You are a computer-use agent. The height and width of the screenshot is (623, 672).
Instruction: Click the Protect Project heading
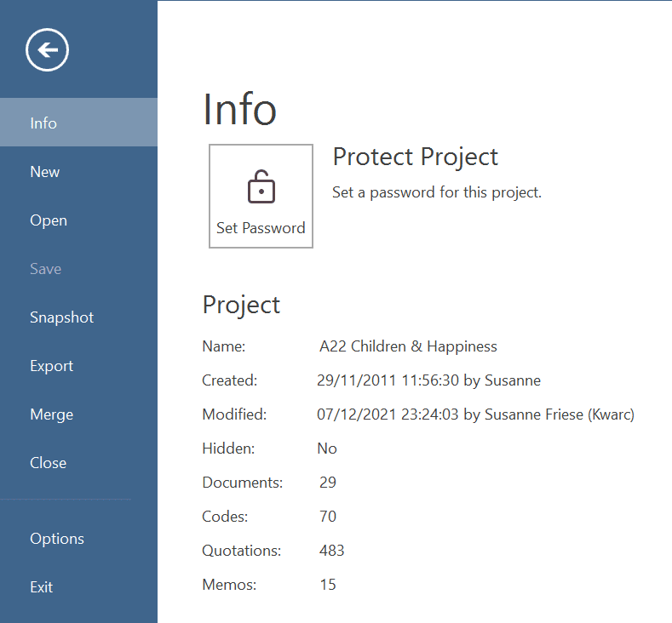click(416, 157)
